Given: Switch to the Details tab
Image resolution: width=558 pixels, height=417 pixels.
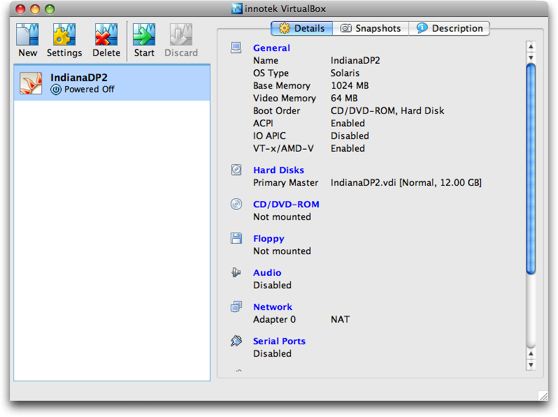Looking at the screenshot, I should point(302,28).
